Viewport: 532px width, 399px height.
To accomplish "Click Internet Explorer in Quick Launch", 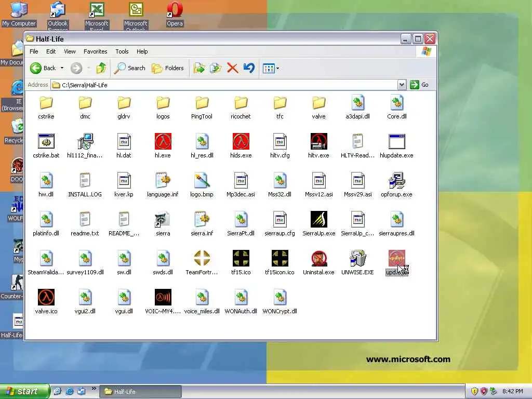I will coord(70,392).
